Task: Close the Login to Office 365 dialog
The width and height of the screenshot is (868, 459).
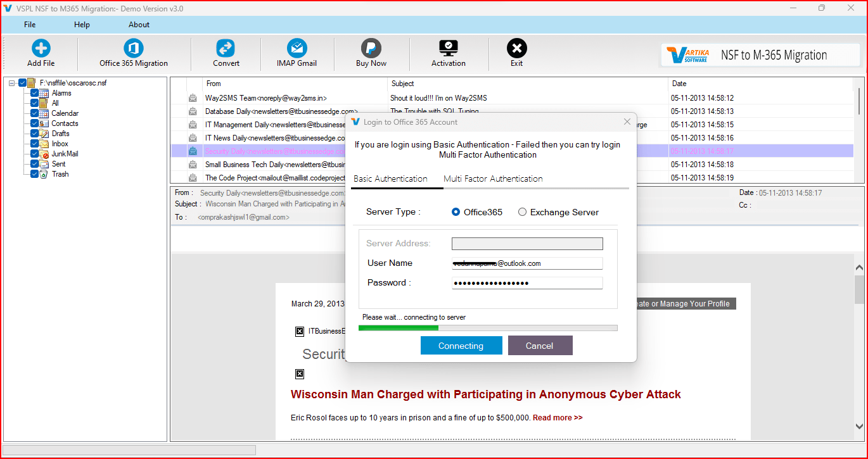Action: 627,122
